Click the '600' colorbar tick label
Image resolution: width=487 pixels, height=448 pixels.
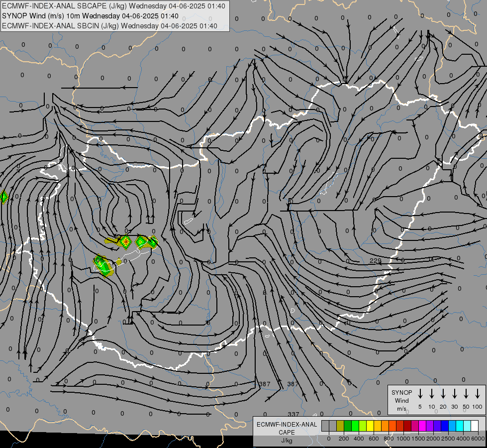(x=374, y=439)
